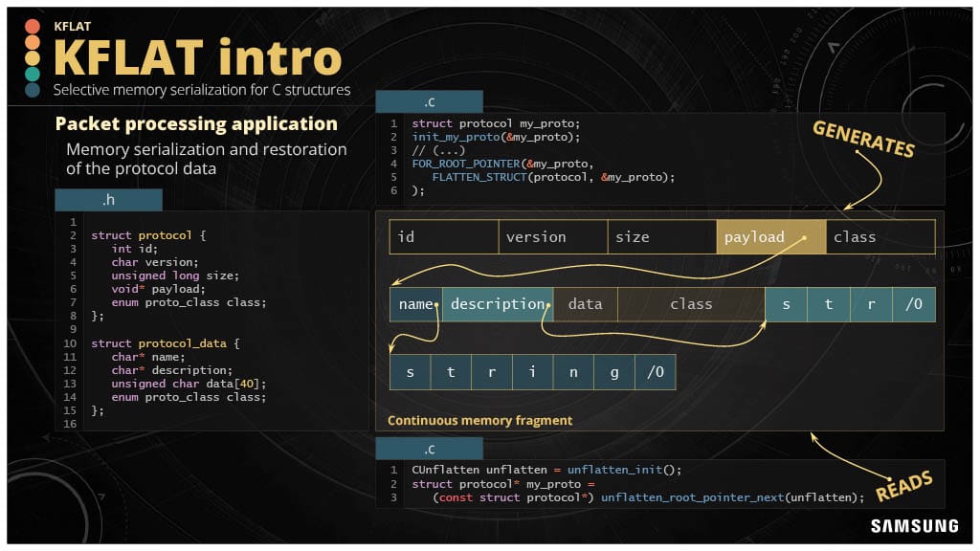Select the .h file tab
Viewport: 980px width, 551px height.
coord(109,200)
